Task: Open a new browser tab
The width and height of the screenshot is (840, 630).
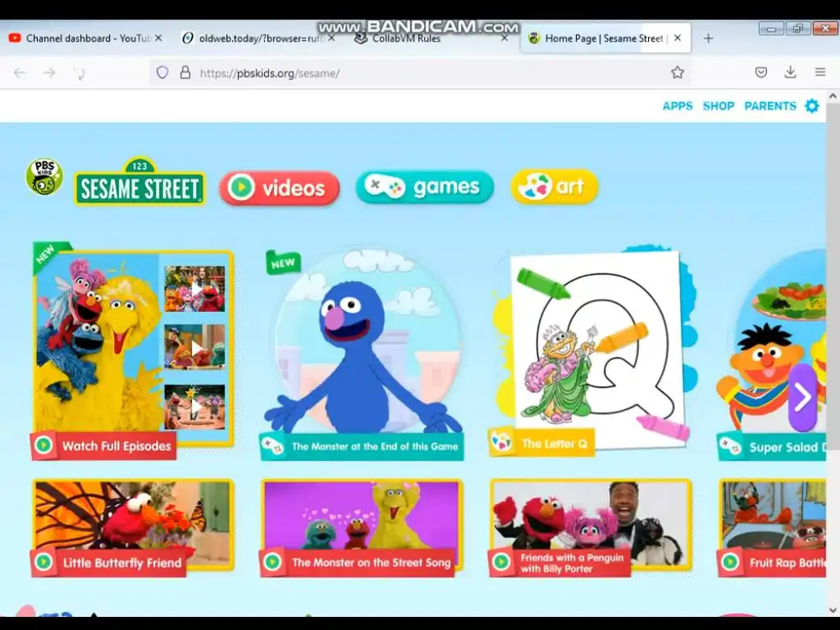Action: [708, 38]
